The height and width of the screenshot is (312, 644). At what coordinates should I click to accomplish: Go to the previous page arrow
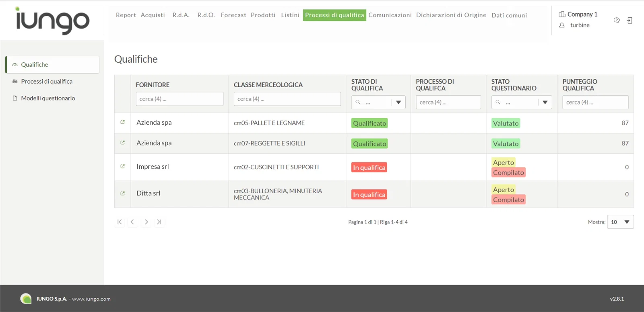click(x=132, y=222)
